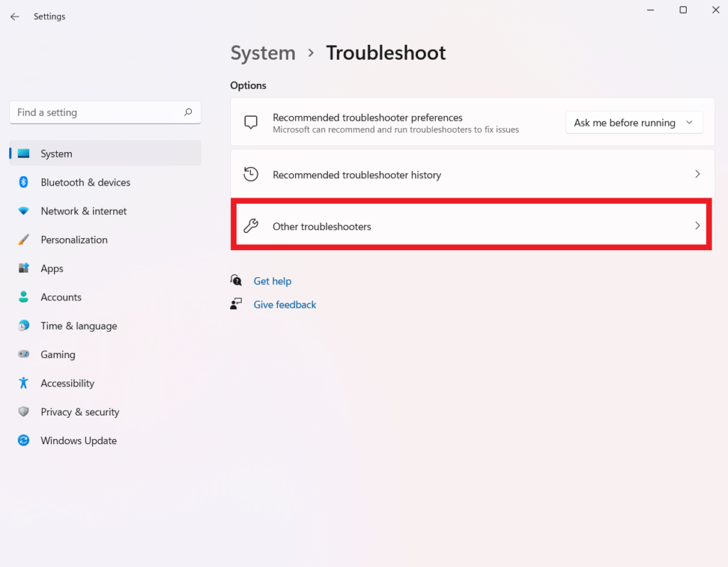Click the back arrow
This screenshot has width=728, height=567.
tap(14, 16)
